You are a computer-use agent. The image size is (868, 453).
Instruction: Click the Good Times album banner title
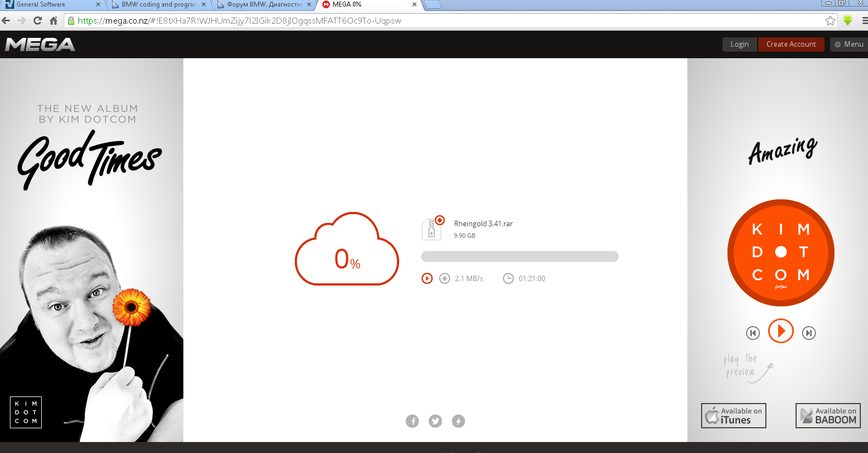89,160
